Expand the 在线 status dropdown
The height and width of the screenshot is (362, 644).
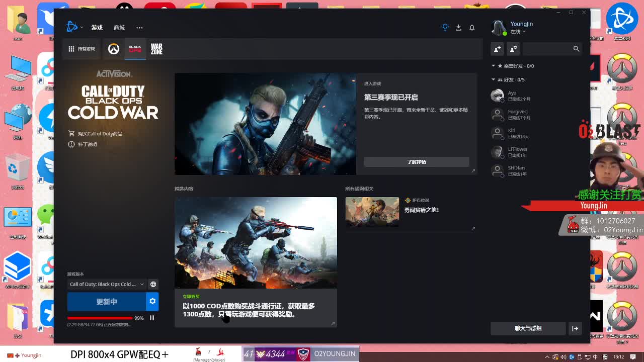point(518,32)
